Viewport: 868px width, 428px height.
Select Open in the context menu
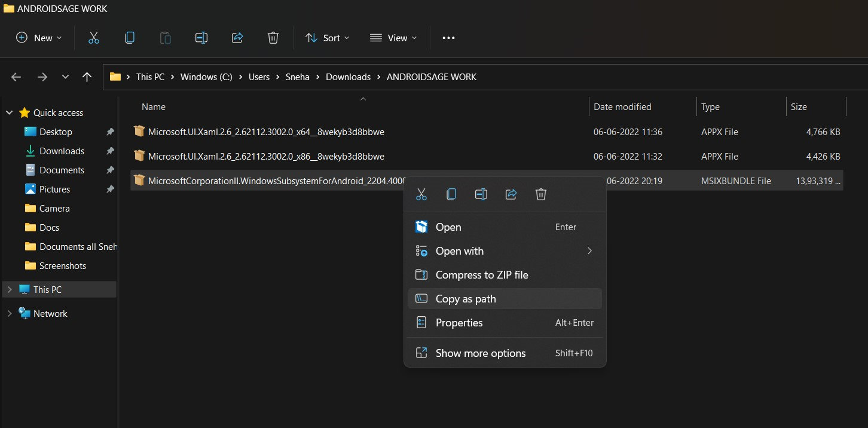tap(505, 227)
